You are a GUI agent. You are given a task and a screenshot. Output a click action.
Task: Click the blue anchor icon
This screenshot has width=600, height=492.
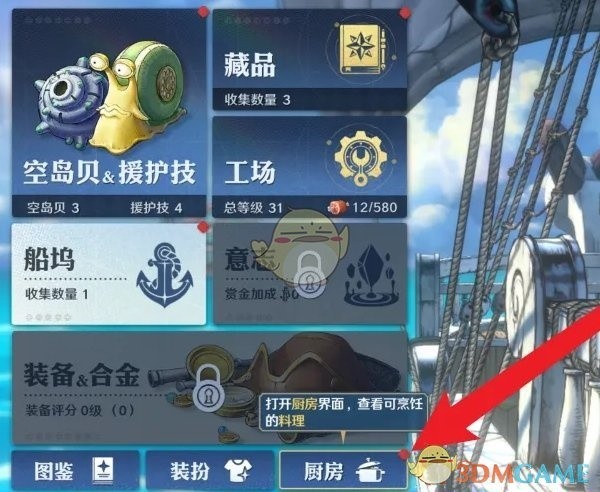pyautogui.click(x=165, y=274)
